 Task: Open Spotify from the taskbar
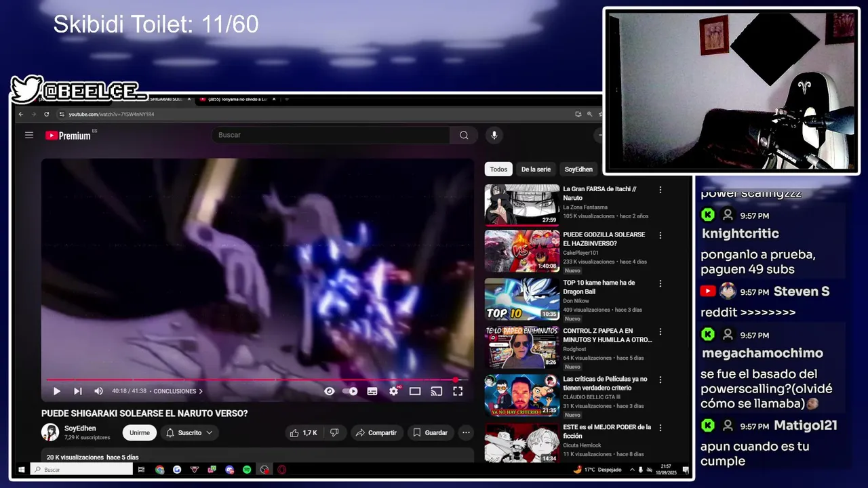pyautogui.click(x=247, y=470)
